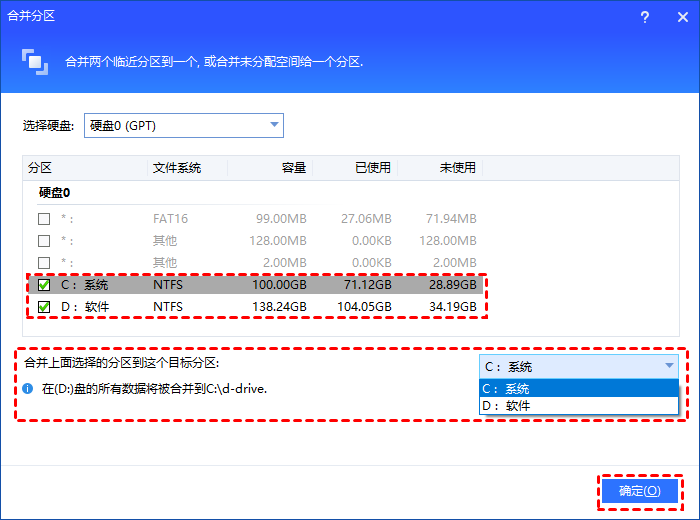
Task: Click the help question mark icon
Action: (x=644, y=15)
